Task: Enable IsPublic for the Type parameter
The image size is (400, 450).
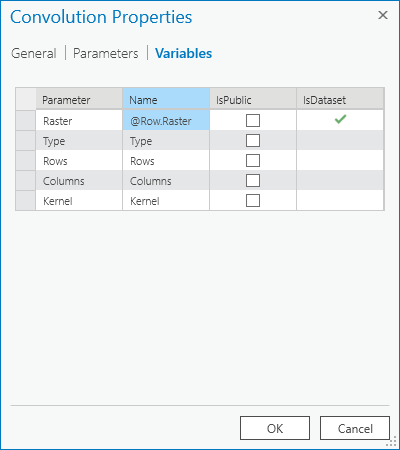Action: pos(253,140)
